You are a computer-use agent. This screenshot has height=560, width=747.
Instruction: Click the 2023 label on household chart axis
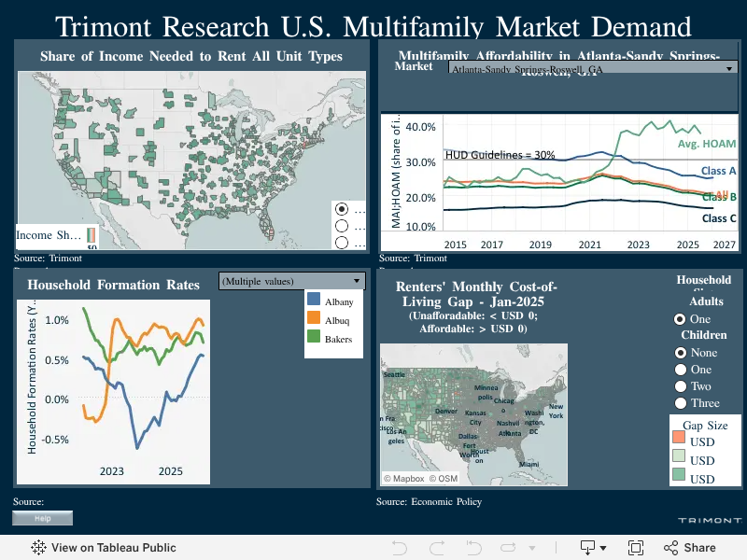(x=111, y=471)
